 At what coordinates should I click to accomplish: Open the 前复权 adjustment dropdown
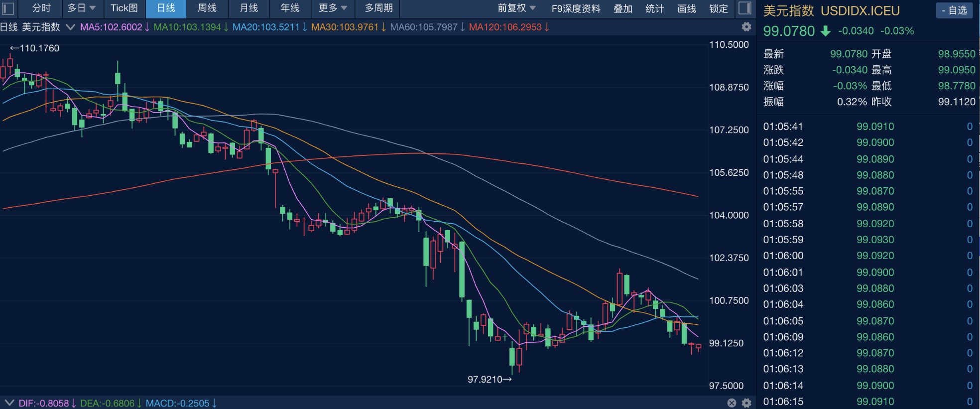[516, 8]
